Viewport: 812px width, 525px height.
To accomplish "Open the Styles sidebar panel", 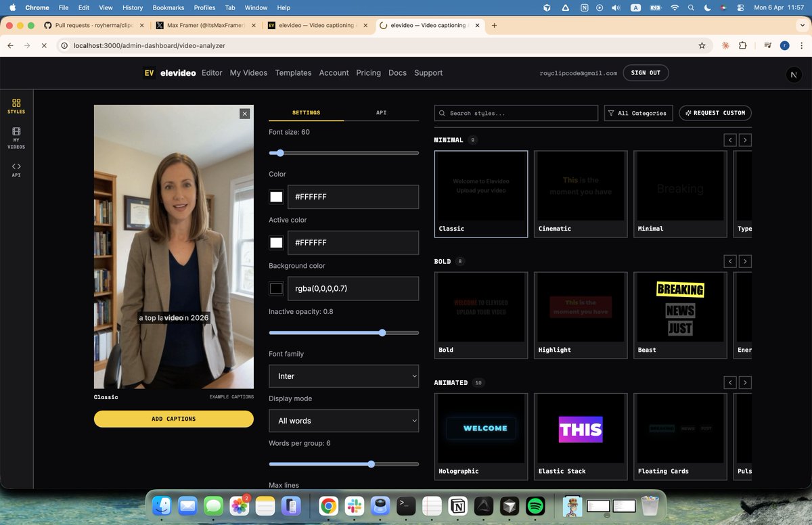I will 16,106.
